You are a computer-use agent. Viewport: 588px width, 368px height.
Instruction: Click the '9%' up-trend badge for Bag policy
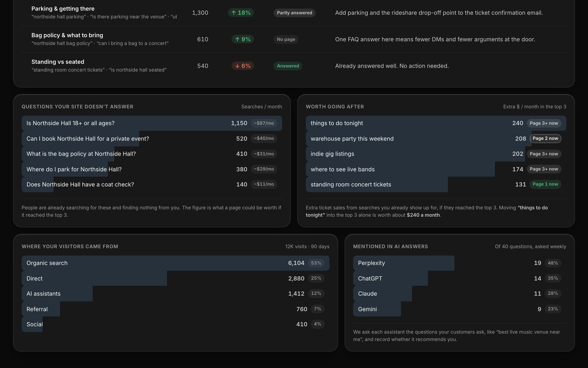point(243,39)
